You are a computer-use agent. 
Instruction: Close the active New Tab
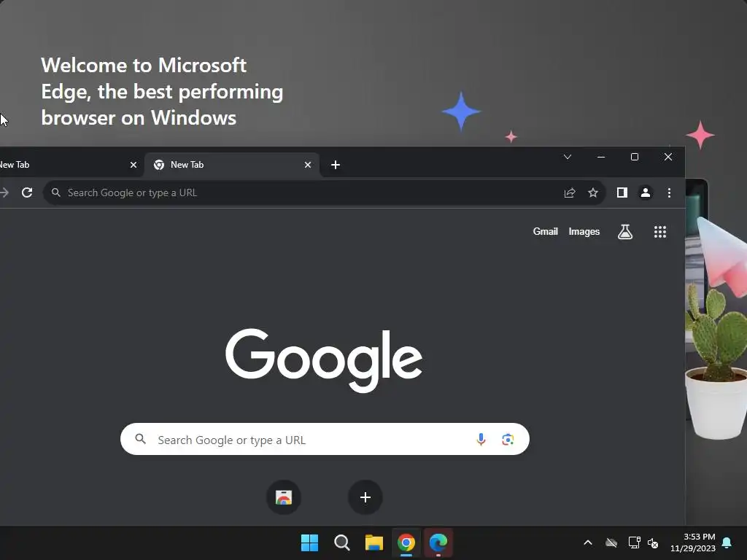[x=308, y=165]
